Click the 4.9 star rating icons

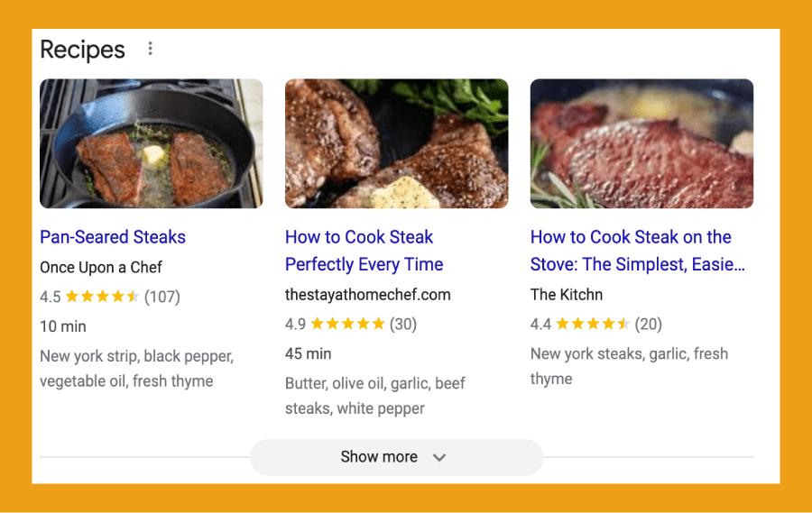coord(347,324)
